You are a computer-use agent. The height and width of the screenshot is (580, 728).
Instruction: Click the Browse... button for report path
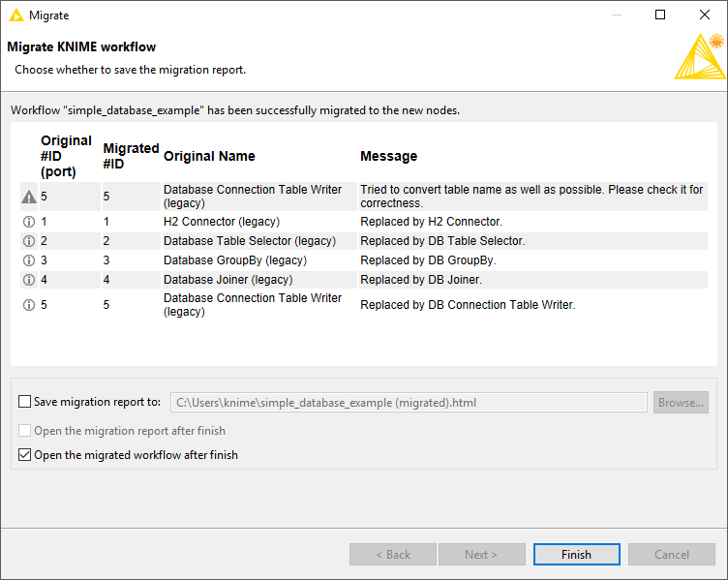tap(681, 403)
